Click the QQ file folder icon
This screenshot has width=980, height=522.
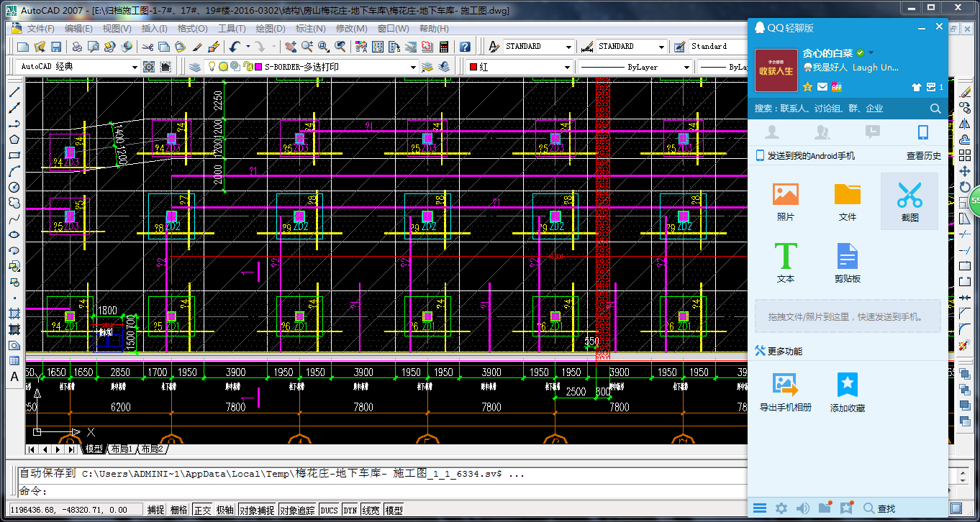(848, 195)
